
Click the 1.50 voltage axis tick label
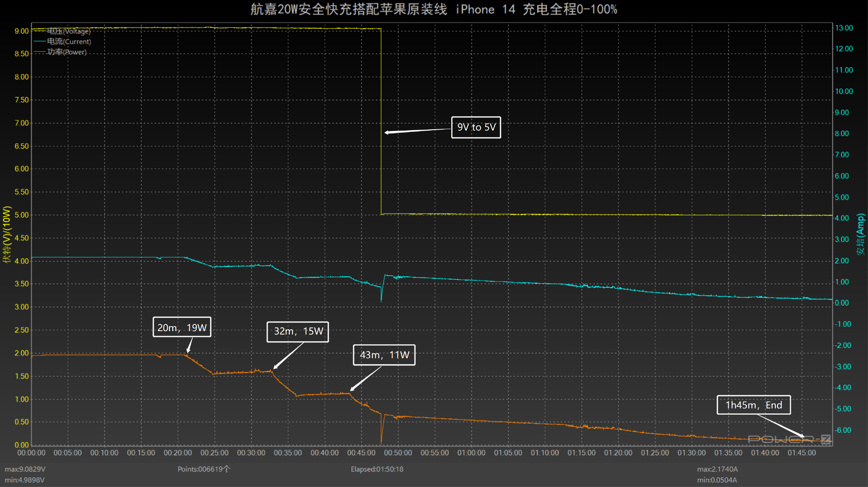(22, 376)
